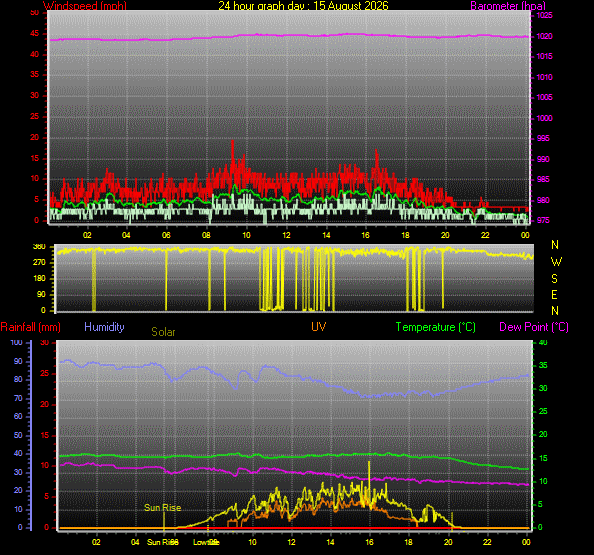Click the 02 hour label under the windspeed chart
The image size is (594, 555).
pos(87,235)
